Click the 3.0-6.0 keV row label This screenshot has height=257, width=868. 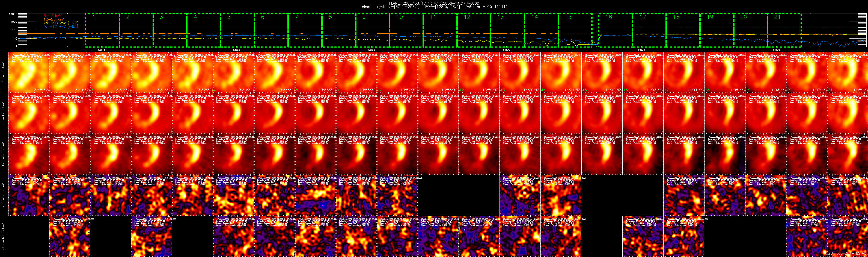coord(3,72)
